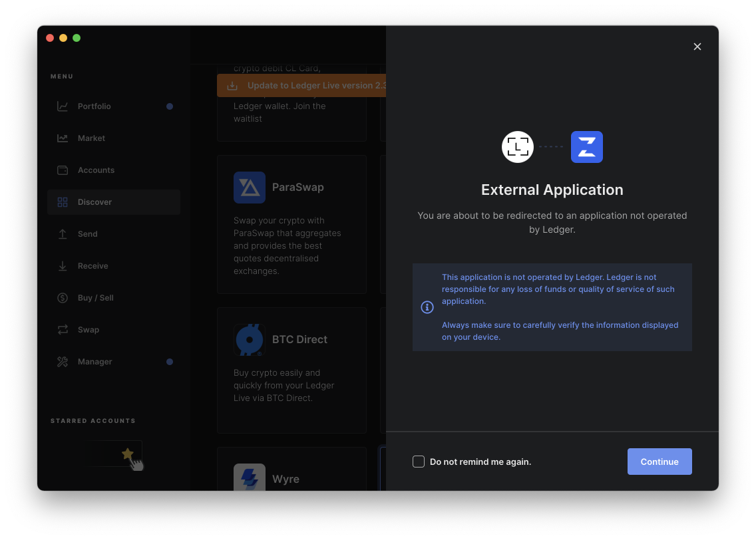The height and width of the screenshot is (540, 756).
Task: Click the download icon on update banner
Action: [x=232, y=86]
